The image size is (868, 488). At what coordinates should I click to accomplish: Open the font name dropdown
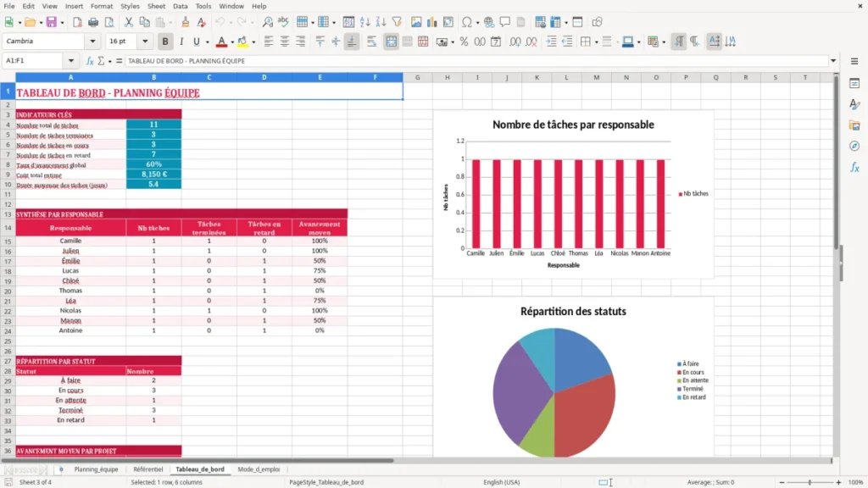(92, 42)
